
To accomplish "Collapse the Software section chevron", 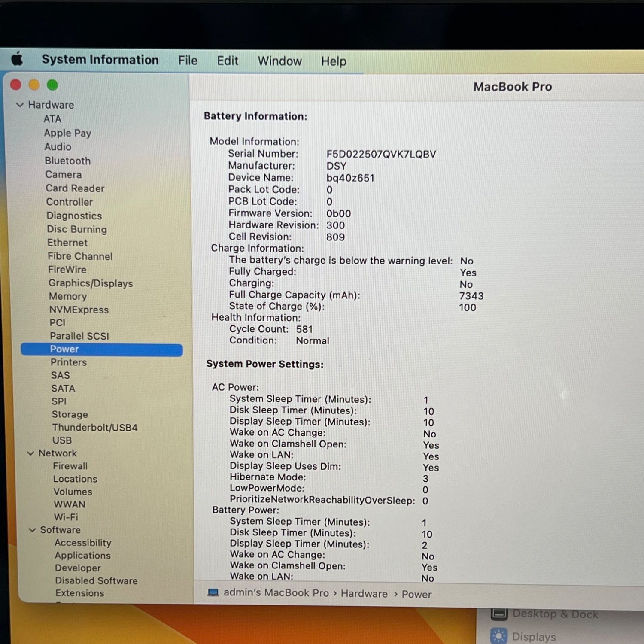I will 32,530.
